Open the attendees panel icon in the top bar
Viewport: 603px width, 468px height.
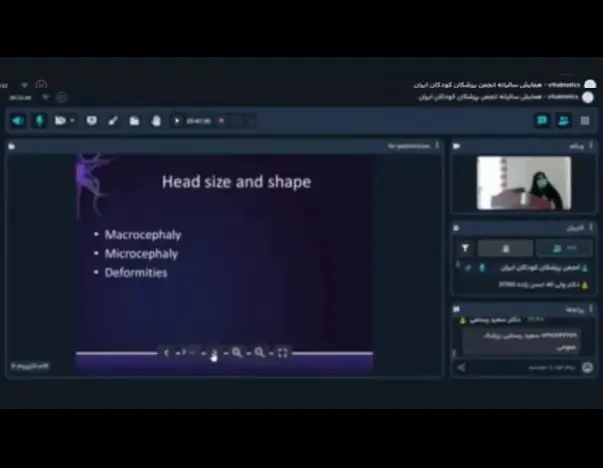[563, 120]
